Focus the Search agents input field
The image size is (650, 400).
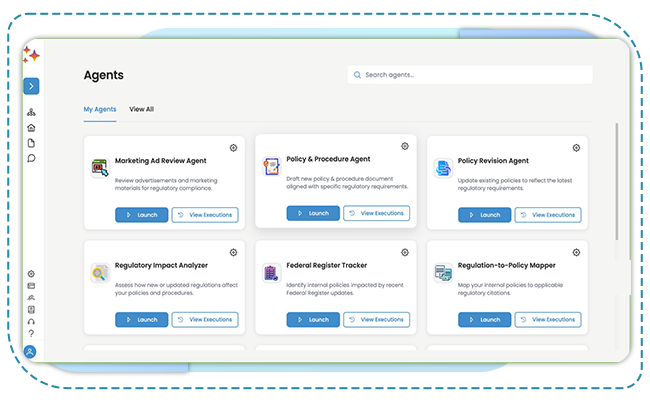(x=470, y=75)
